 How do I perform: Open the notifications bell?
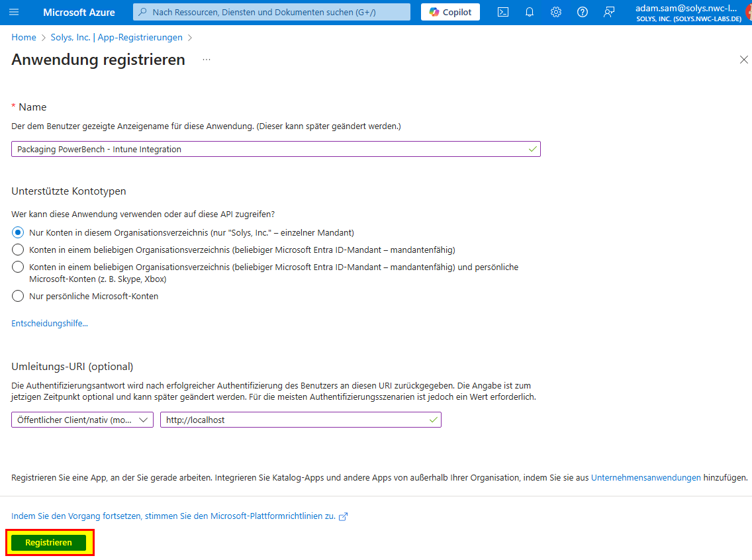[x=530, y=12]
